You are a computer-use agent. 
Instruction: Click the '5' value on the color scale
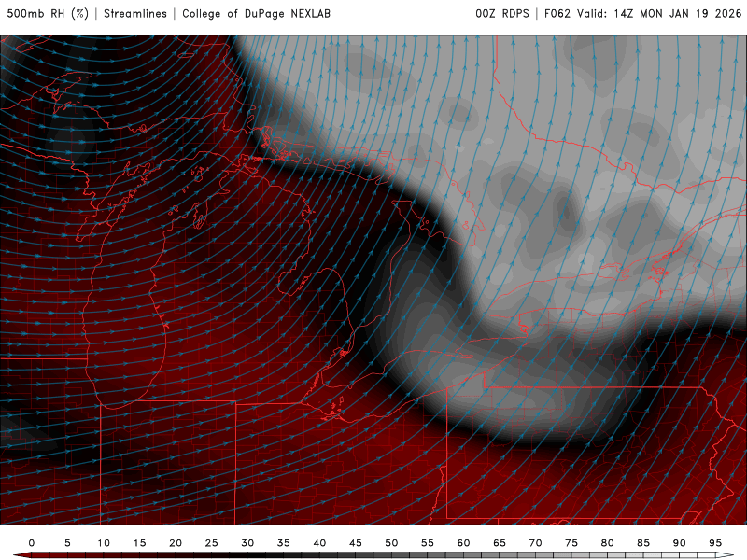[67, 543]
